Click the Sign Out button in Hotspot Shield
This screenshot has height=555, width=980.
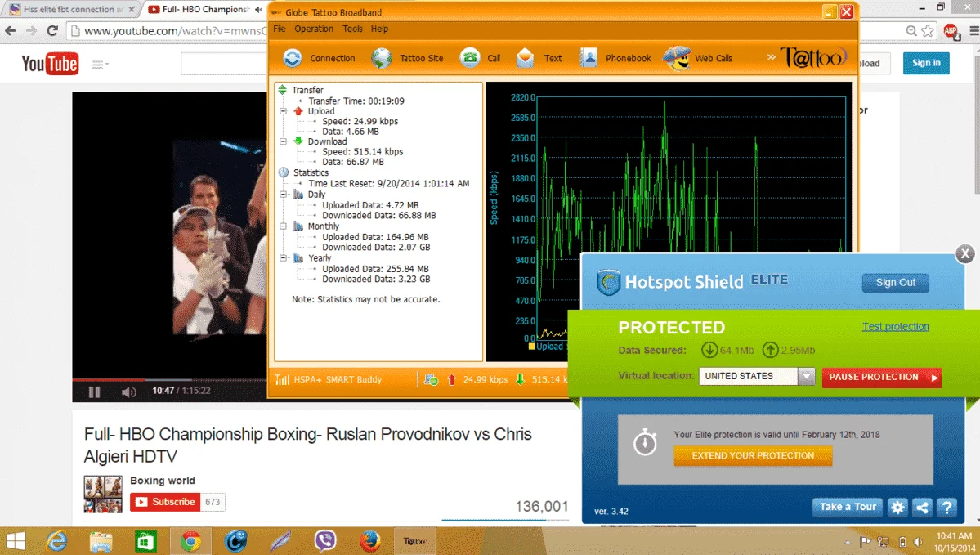[x=895, y=283]
